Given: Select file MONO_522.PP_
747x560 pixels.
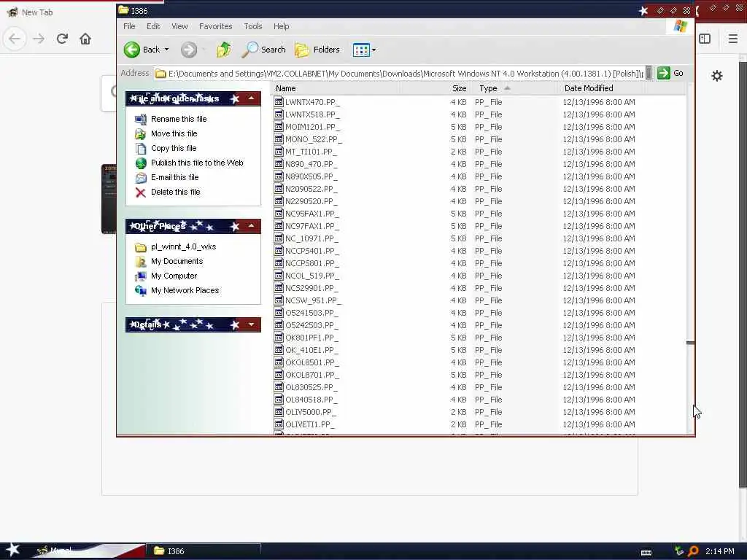Looking at the screenshot, I should (313, 139).
